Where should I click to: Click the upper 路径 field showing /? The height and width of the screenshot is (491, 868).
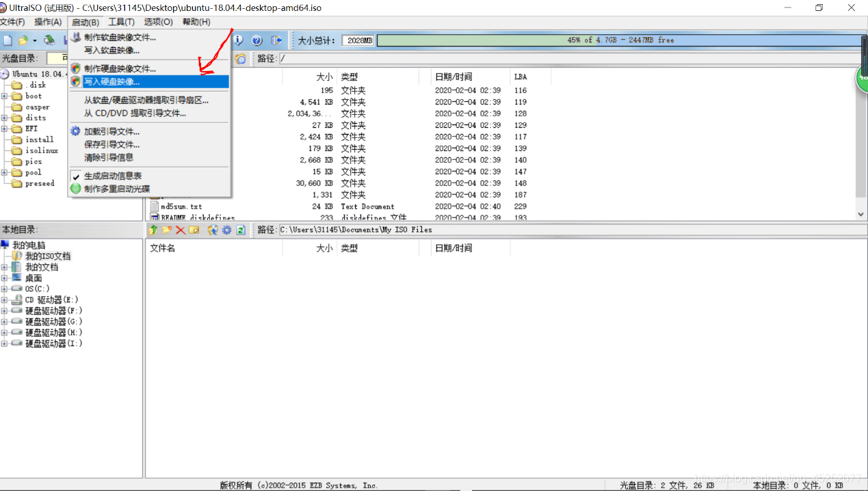572,59
